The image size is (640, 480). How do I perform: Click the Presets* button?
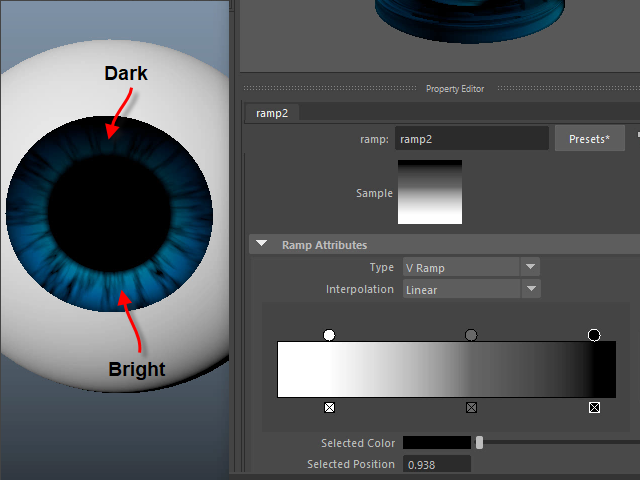[x=589, y=138]
